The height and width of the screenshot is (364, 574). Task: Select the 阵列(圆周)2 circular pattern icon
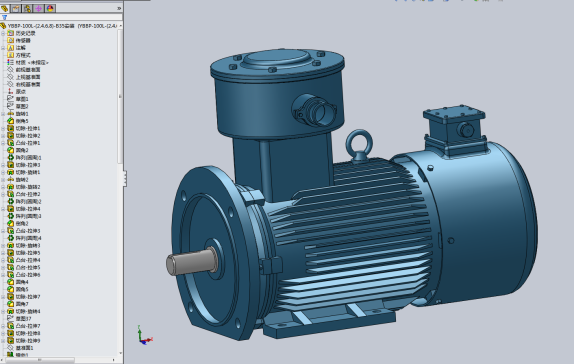tap(11, 201)
